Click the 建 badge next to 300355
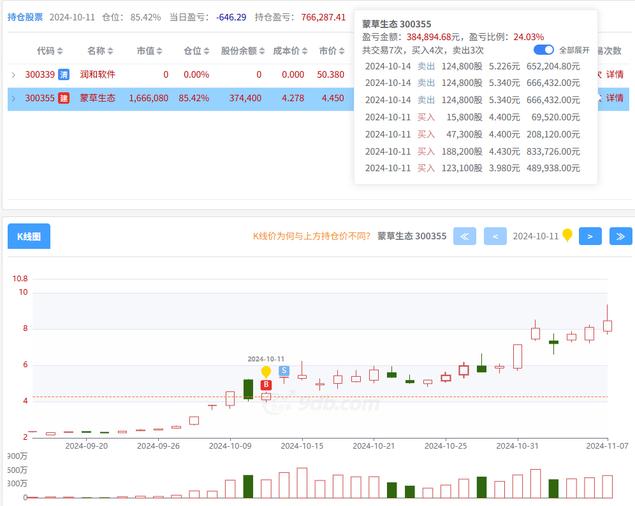Screen dimensions: 635x506 click(x=63, y=98)
